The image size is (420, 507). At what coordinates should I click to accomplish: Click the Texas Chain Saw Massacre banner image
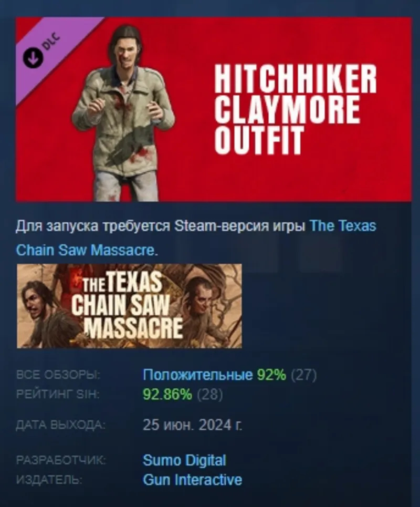coord(129,306)
